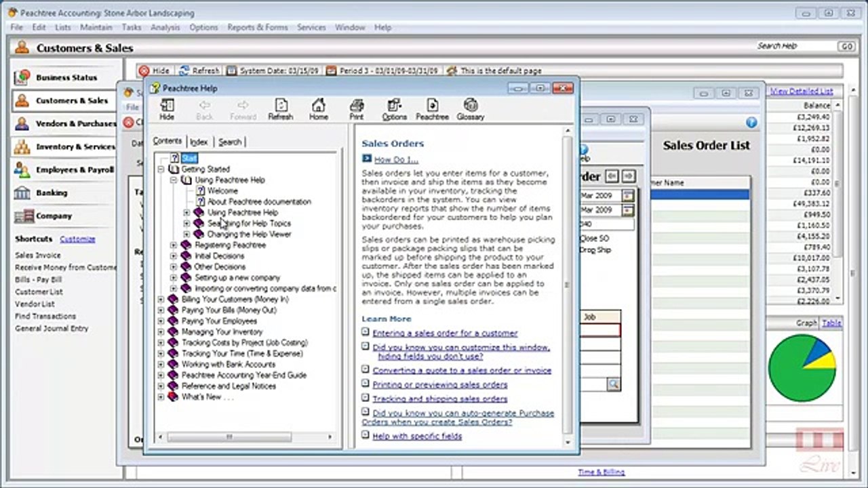
Task: Click the Customize shortcuts link
Action: pos(77,239)
